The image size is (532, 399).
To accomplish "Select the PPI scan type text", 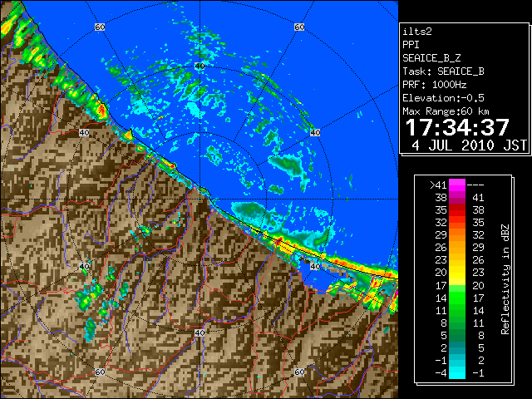I will tap(411, 45).
